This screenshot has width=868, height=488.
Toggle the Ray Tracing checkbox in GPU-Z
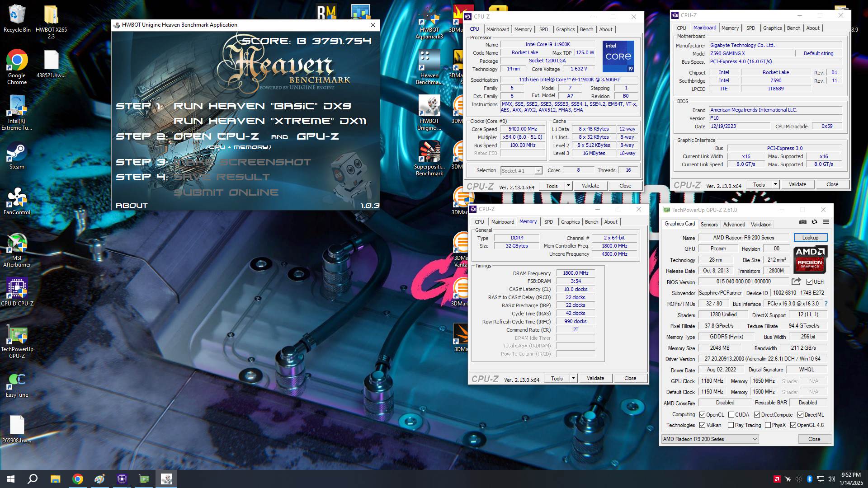point(731,425)
